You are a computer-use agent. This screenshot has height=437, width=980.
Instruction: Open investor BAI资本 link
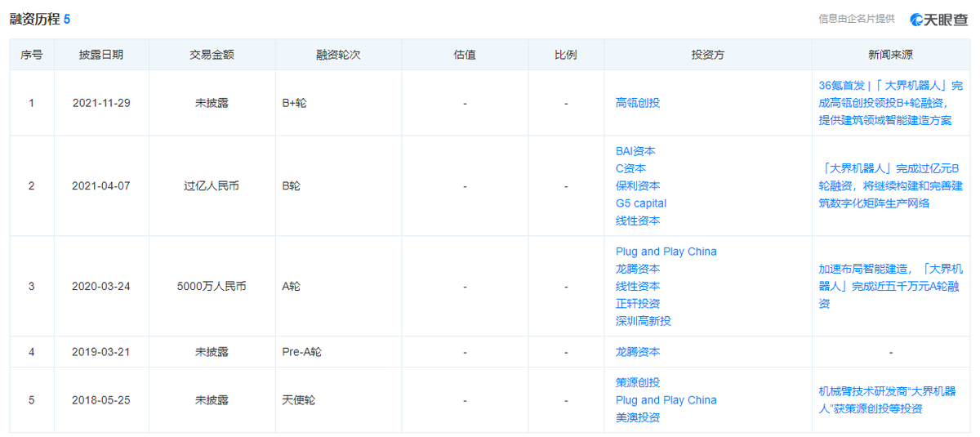(635, 151)
